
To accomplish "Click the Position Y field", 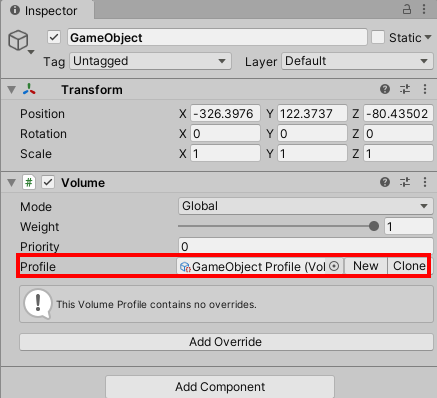I will tap(312, 114).
